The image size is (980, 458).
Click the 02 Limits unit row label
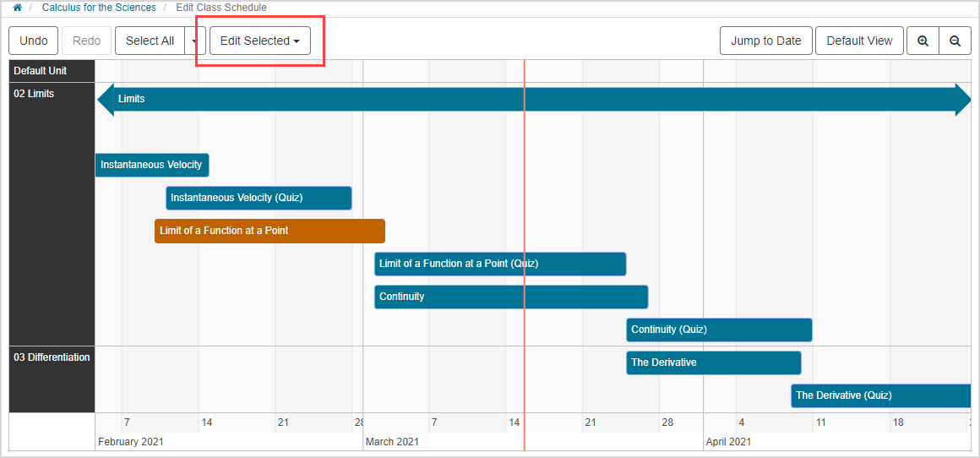point(34,94)
